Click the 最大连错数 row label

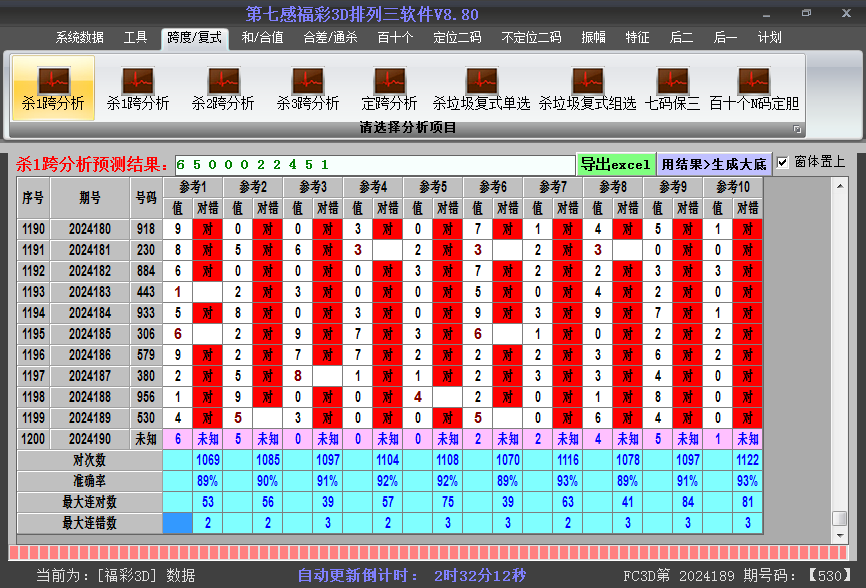[89, 523]
